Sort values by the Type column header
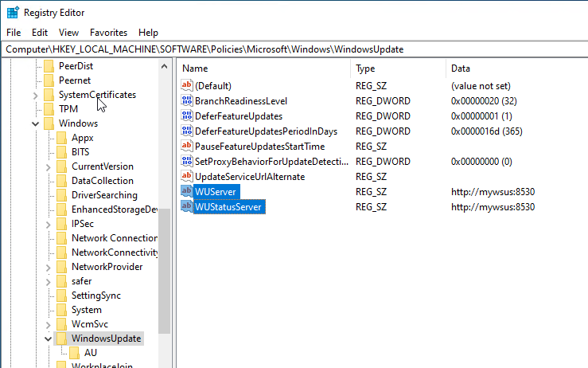Screen dimensions: 588x368 399,69
